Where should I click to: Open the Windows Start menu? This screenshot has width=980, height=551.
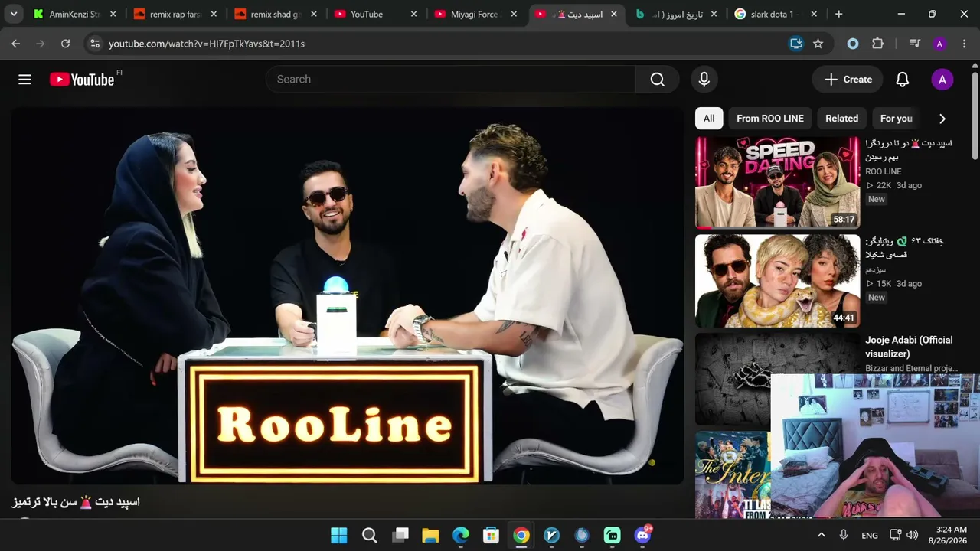tap(338, 535)
